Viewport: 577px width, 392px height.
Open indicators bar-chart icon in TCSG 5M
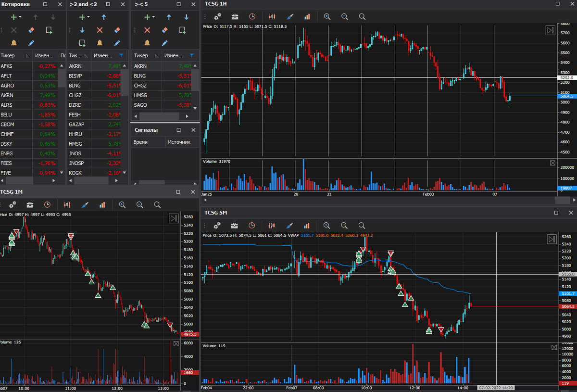307,225
